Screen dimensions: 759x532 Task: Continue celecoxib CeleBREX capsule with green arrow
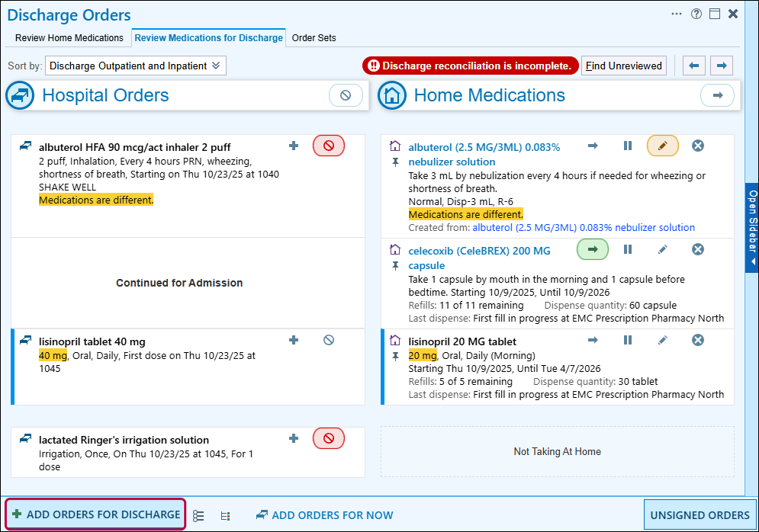click(593, 249)
